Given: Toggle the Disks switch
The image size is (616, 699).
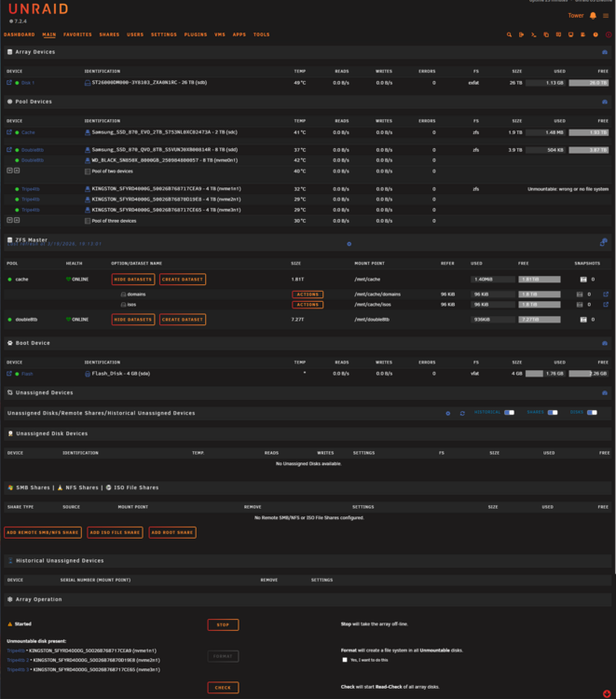Looking at the screenshot, I should click(x=592, y=412).
